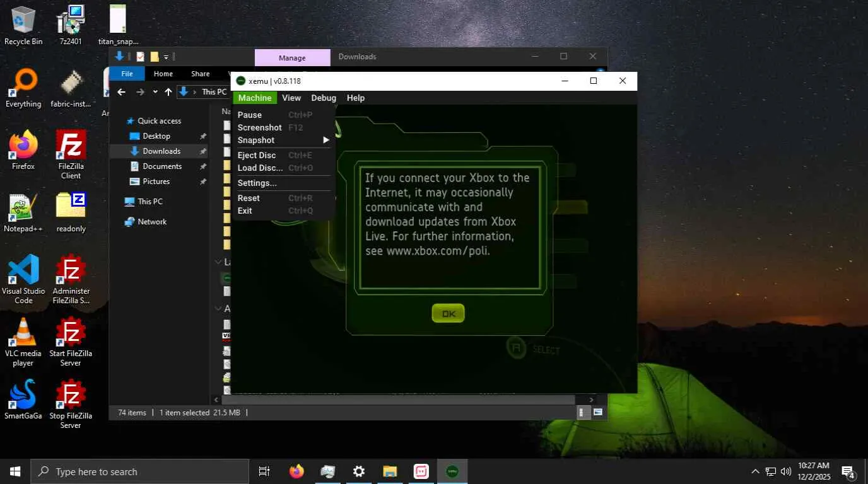The image size is (868, 484).
Task: Switch Explorer to large thumbnails view icon
Action: 597,413
